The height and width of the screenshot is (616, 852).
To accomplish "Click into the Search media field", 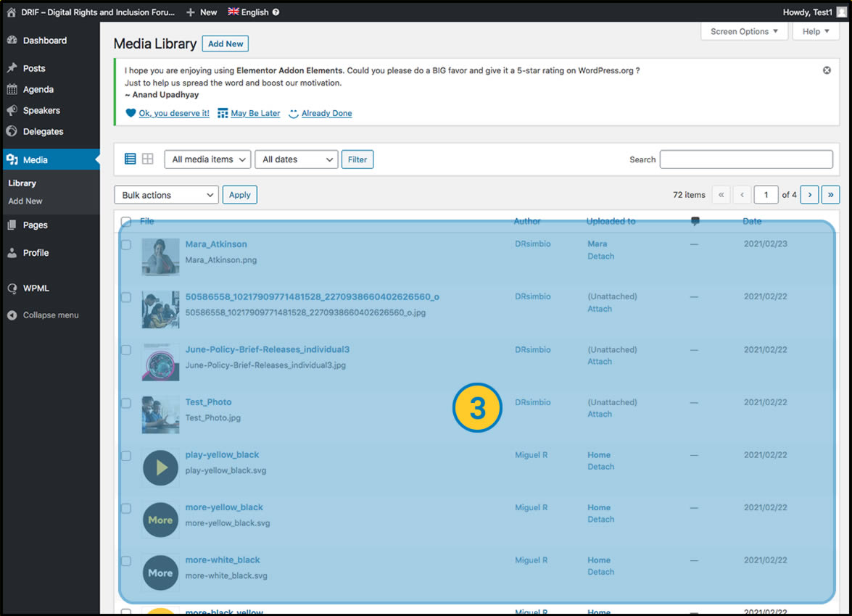I will [x=745, y=159].
